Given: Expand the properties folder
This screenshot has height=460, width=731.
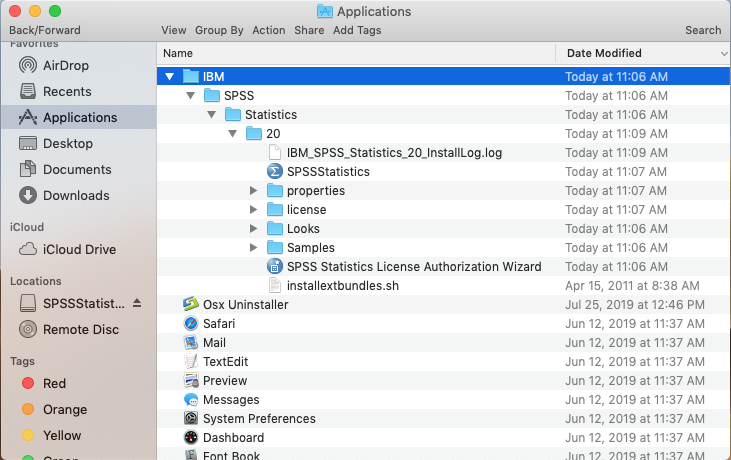Looking at the screenshot, I should (254, 191).
